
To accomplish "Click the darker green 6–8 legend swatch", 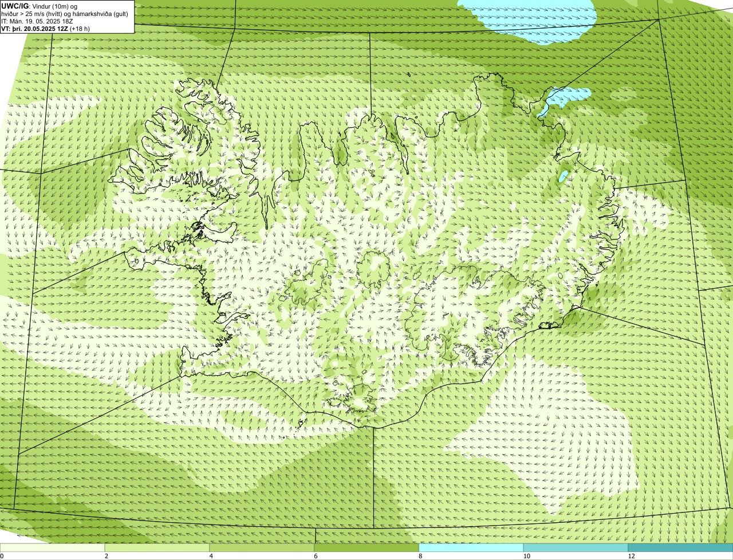I will (366, 547).
